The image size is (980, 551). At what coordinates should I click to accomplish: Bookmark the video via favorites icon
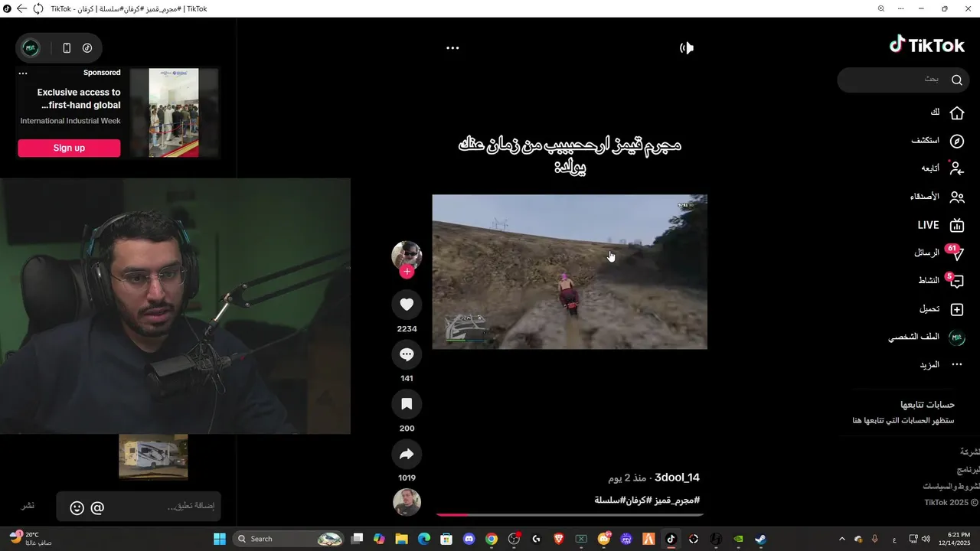pyautogui.click(x=407, y=404)
